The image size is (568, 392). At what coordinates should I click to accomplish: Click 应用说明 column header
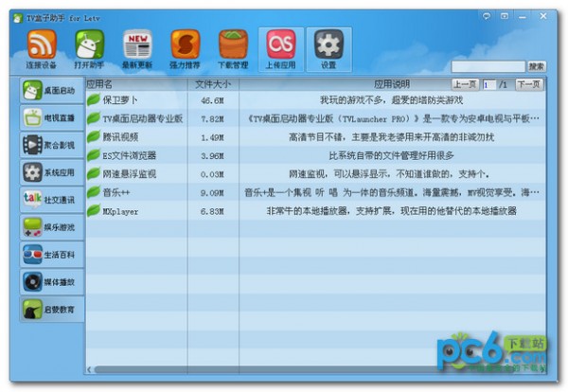click(x=392, y=84)
